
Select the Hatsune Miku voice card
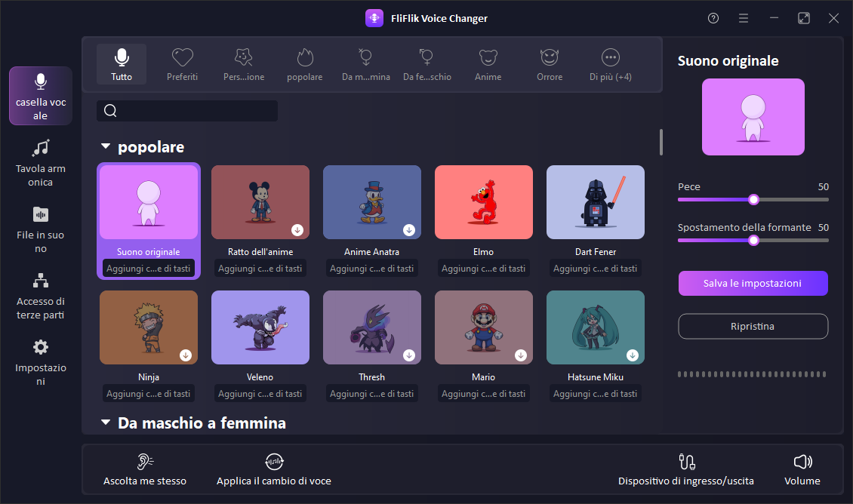pyautogui.click(x=595, y=327)
